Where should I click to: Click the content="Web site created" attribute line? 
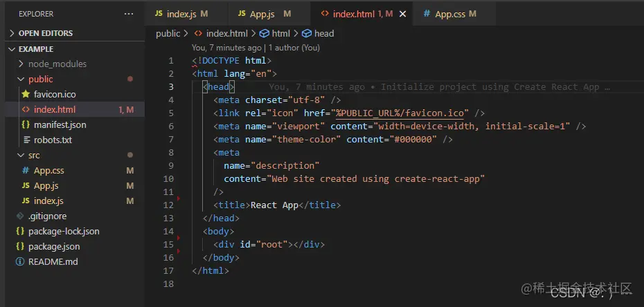[355, 178]
